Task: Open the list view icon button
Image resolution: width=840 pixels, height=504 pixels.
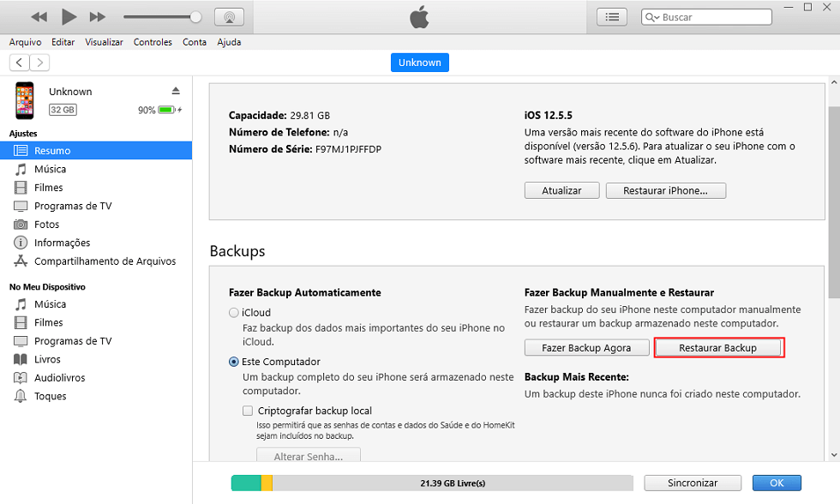Action: 612,17
